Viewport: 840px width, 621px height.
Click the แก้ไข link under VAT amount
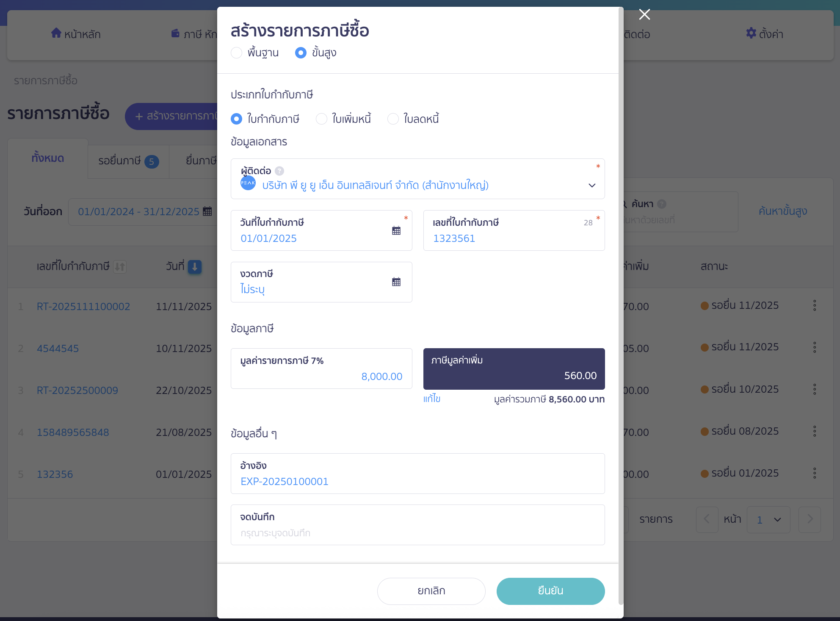click(x=432, y=399)
